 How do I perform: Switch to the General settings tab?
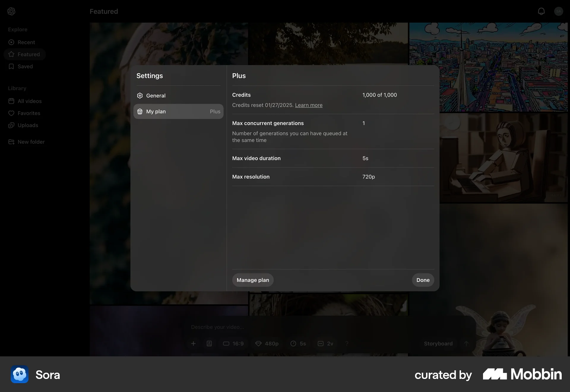click(x=156, y=95)
